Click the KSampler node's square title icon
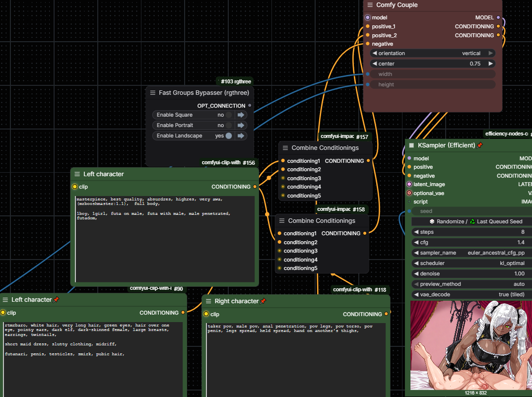Image resolution: width=532 pixels, height=397 pixels. point(411,145)
